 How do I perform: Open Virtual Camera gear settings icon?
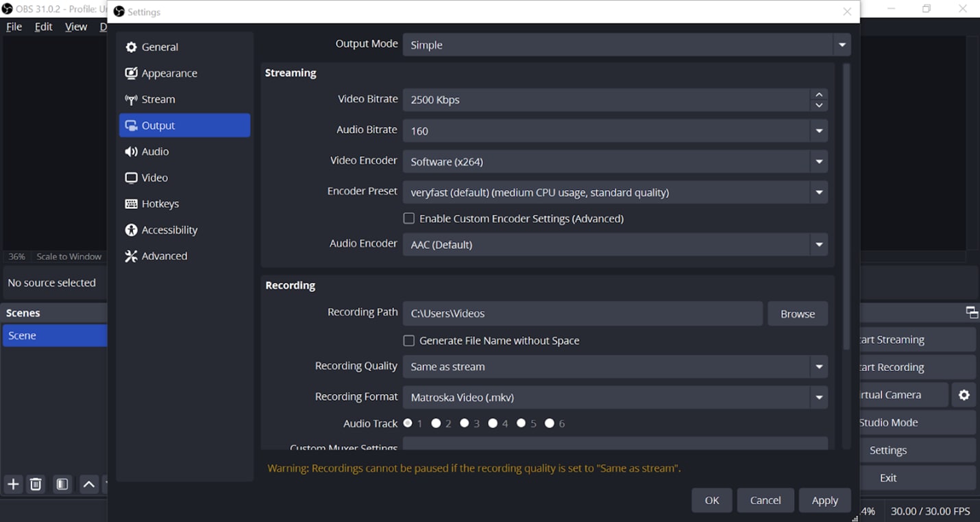(x=964, y=395)
